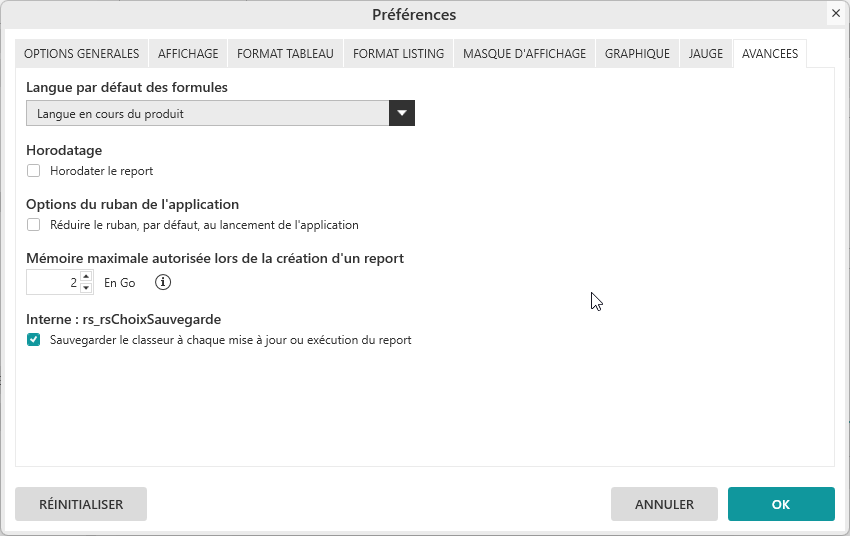Click the memory info icon
The image size is (850, 536).
click(x=164, y=283)
